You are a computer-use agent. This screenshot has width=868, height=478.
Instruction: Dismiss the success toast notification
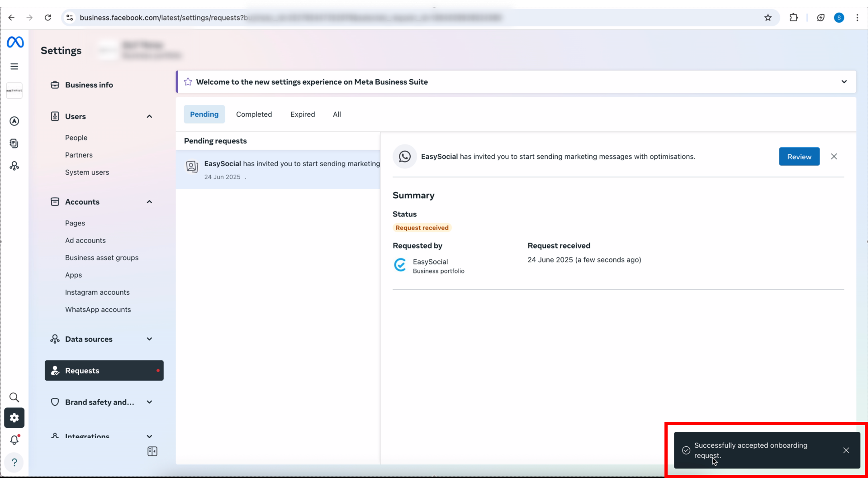(846, 450)
